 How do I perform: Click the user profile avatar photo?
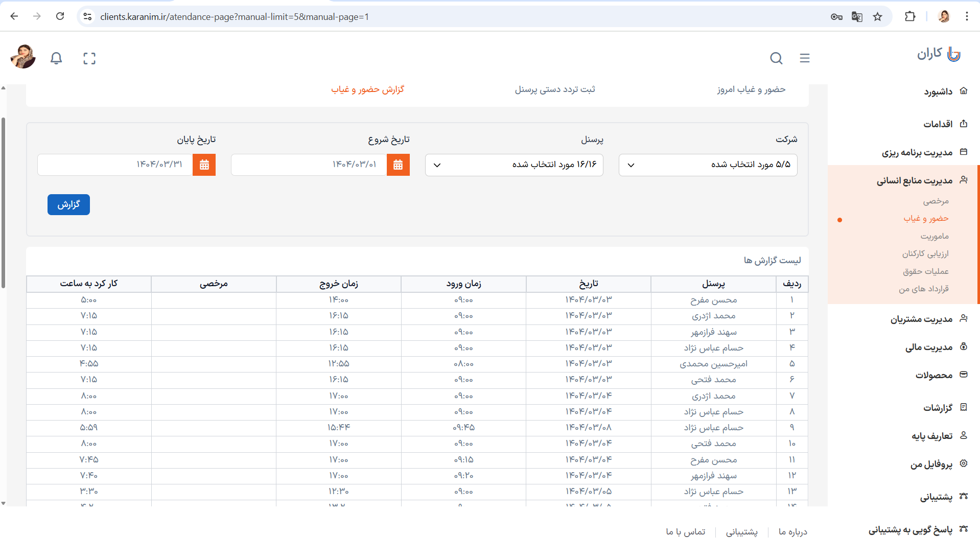(23, 57)
